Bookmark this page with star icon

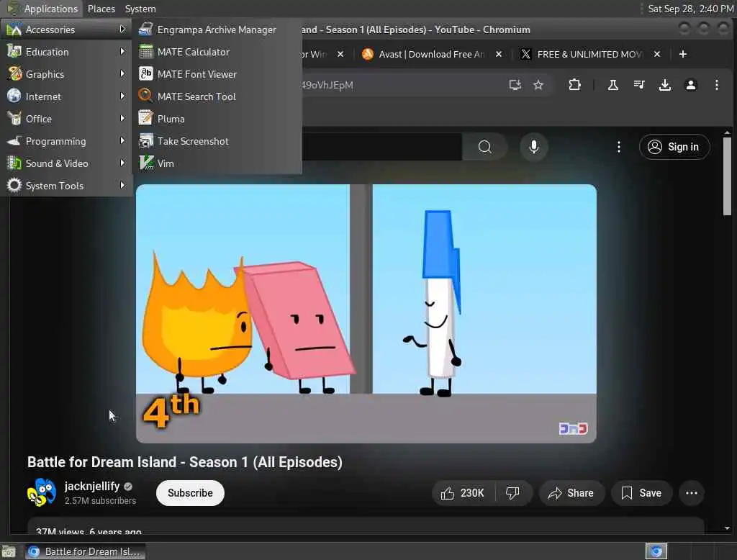point(538,85)
